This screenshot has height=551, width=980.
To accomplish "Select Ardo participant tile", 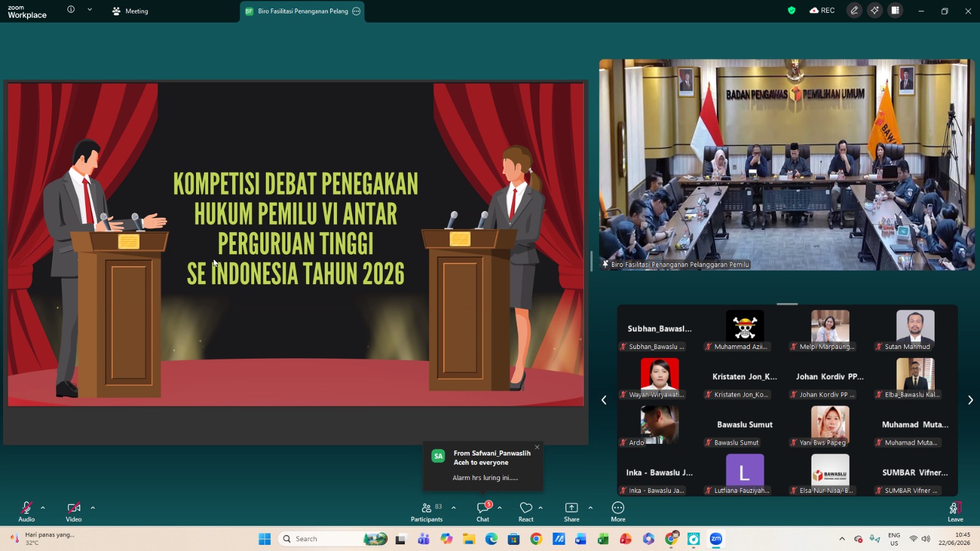I will (660, 426).
